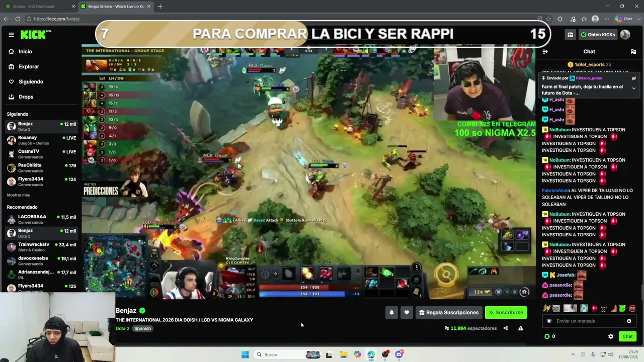
Task: Click the Obtén KICKs button
Action: tap(598, 35)
